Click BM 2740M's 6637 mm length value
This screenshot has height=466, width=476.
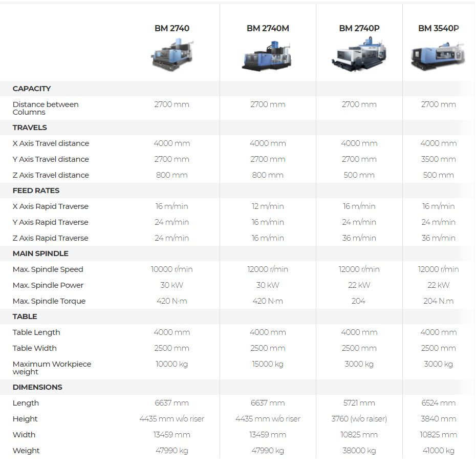click(x=268, y=403)
